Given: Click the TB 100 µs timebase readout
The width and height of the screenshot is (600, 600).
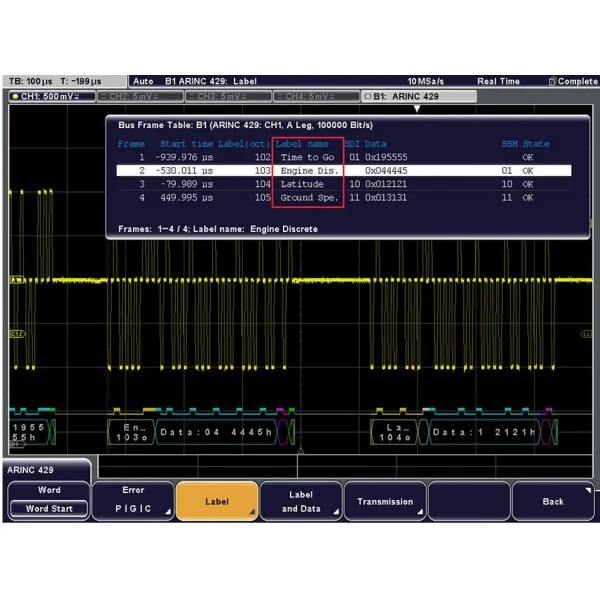Looking at the screenshot, I should click(32, 81).
